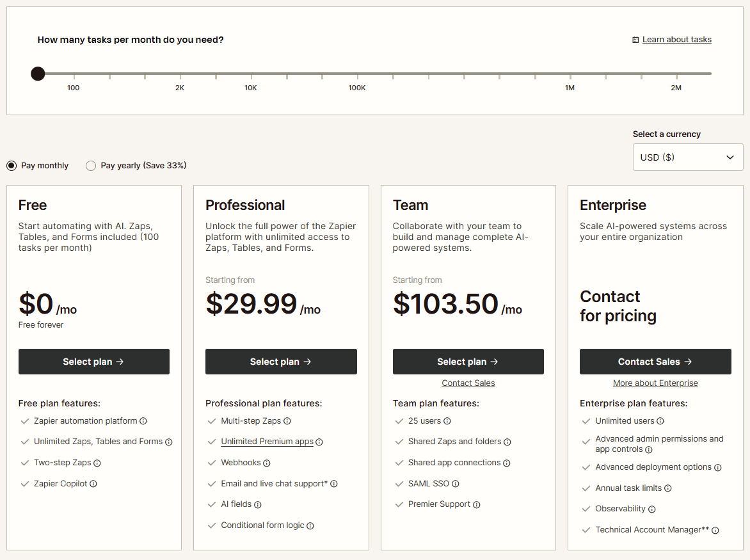The width and height of the screenshot is (750, 560).
Task: Open info icon beside Unlimited Premium apps
Action: click(319, 442)
